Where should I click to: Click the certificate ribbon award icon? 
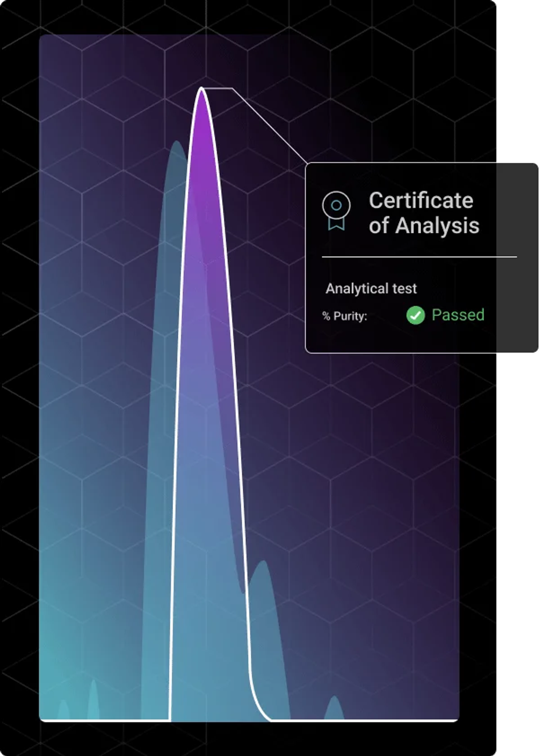336,211
